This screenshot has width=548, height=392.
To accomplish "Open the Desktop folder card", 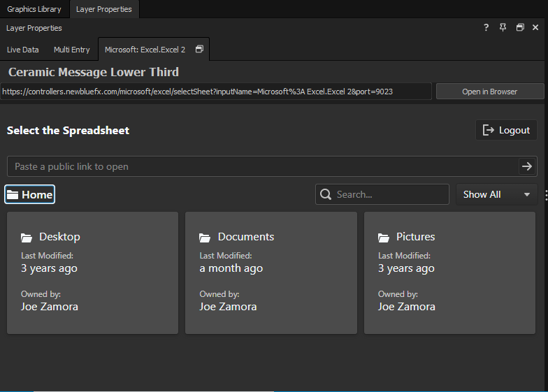I will click(92, 273).
